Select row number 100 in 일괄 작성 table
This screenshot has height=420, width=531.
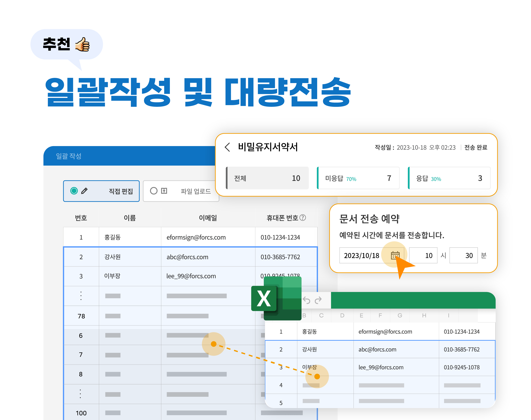pos(81,413)
